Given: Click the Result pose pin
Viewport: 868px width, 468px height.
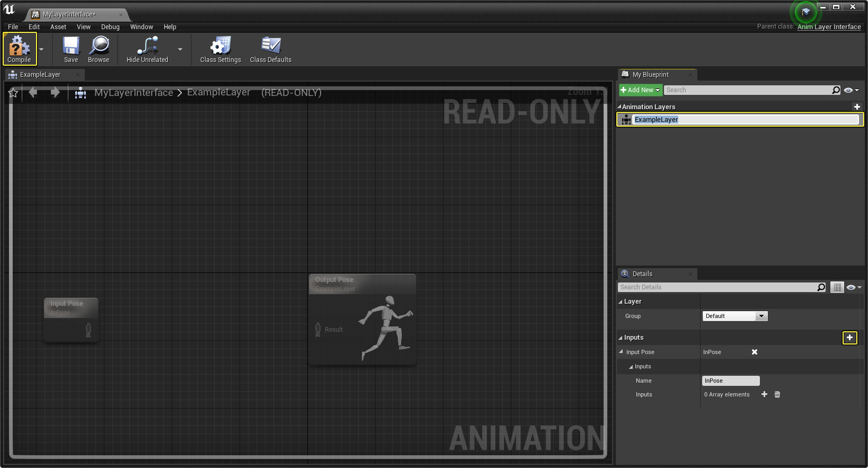Looking at the screenshot, I should [x=318, y=330].
